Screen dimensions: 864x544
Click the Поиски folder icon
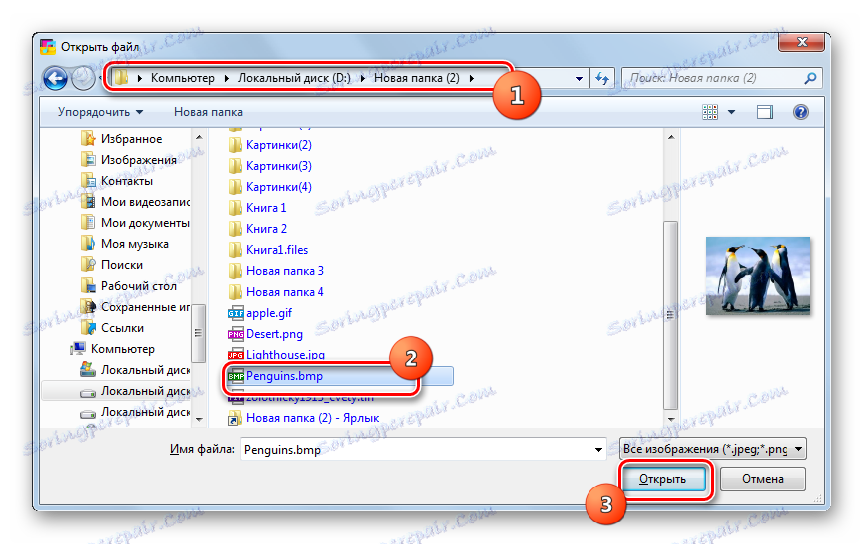(88, 265)
